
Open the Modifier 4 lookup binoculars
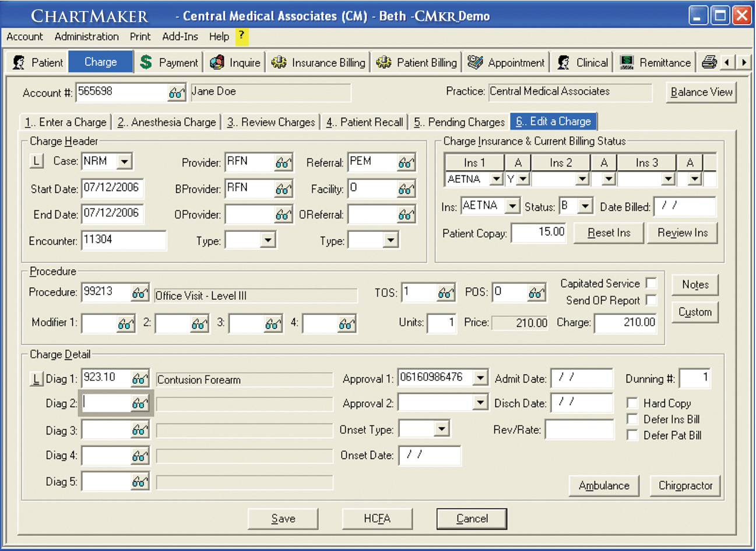[347, 324]
